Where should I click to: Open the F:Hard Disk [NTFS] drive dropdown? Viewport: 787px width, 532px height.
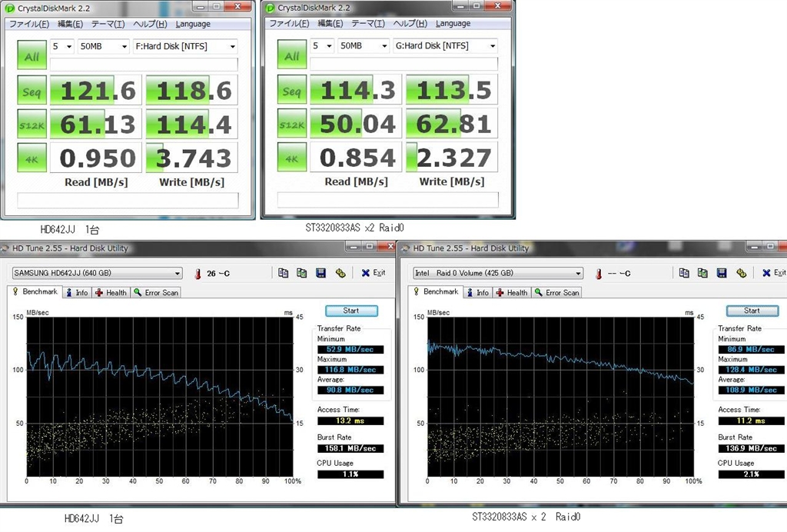(x=185, y=46)
